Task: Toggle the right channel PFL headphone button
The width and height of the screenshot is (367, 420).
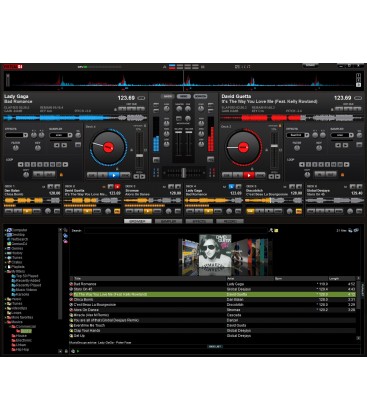Action: coord(211,160)
